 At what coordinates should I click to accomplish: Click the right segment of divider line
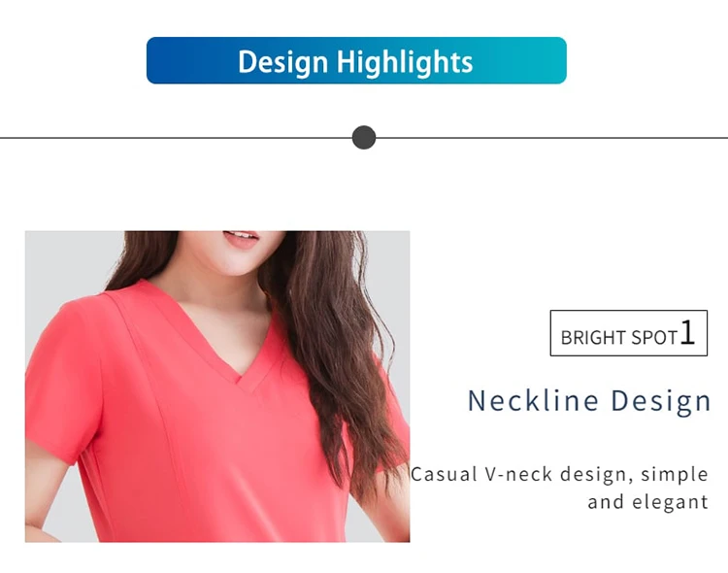(551, 138)
